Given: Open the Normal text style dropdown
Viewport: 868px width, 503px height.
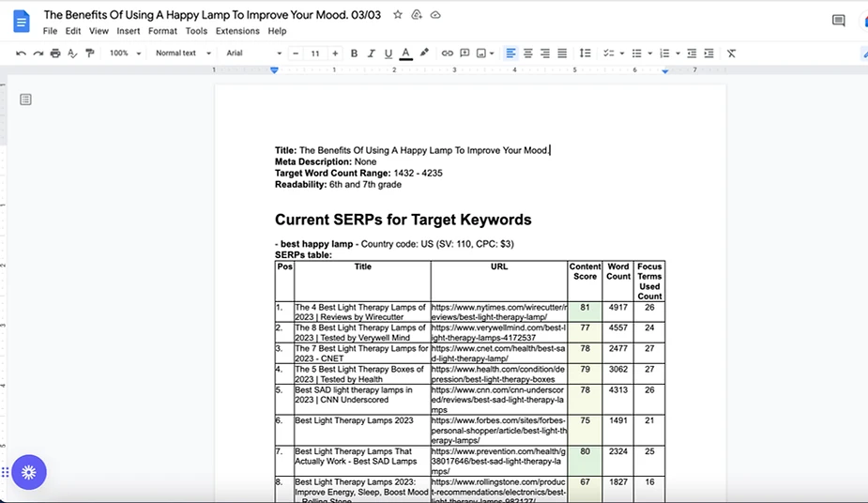Looking at the screenshot, I should (x=183, y=53).
